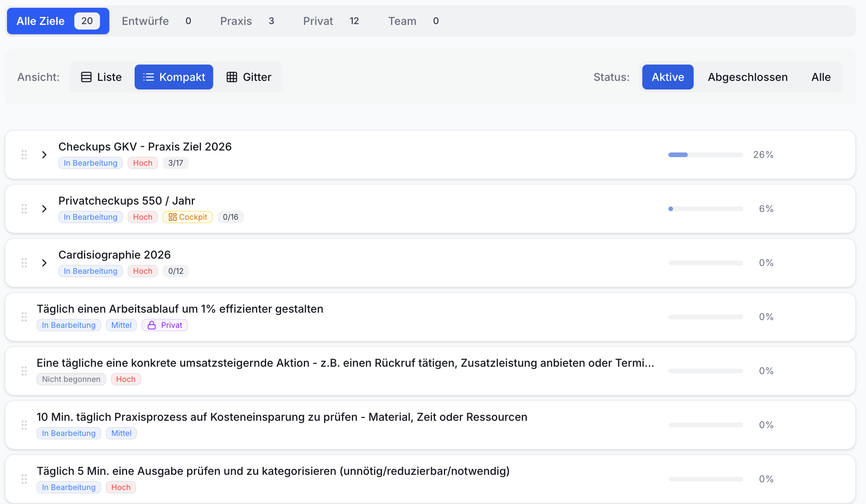Click the 26% progress bar of Checkups GKV

[706, 155]
